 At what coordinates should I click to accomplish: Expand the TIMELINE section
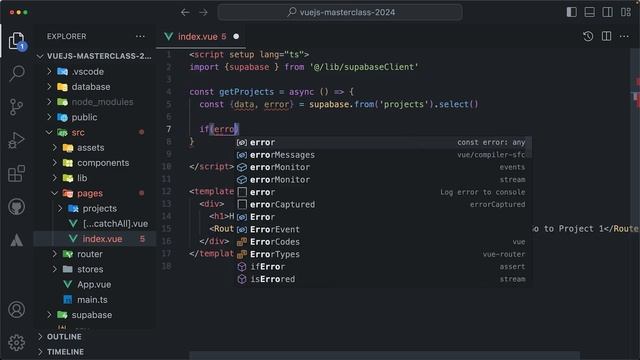pyautogui.click(x=95, y=352)
